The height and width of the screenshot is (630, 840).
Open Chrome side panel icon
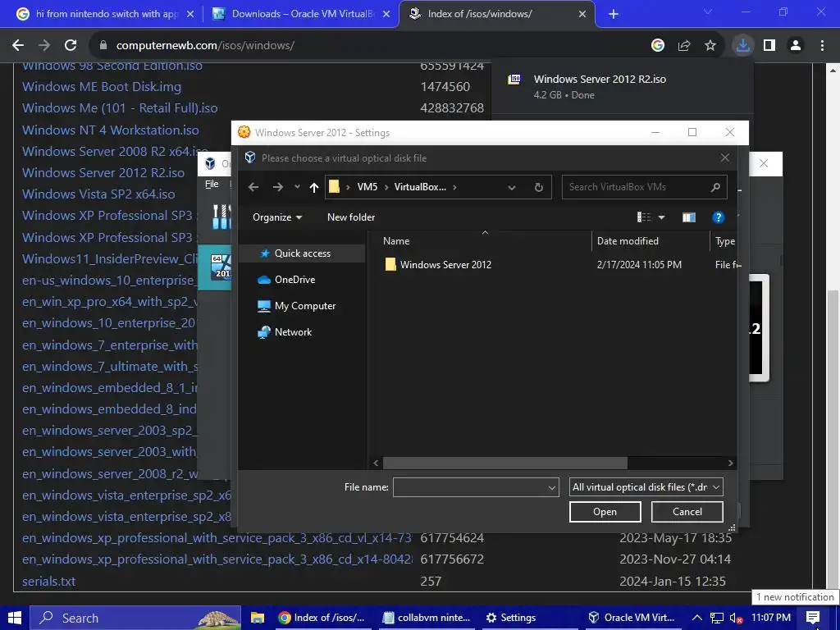769,46
